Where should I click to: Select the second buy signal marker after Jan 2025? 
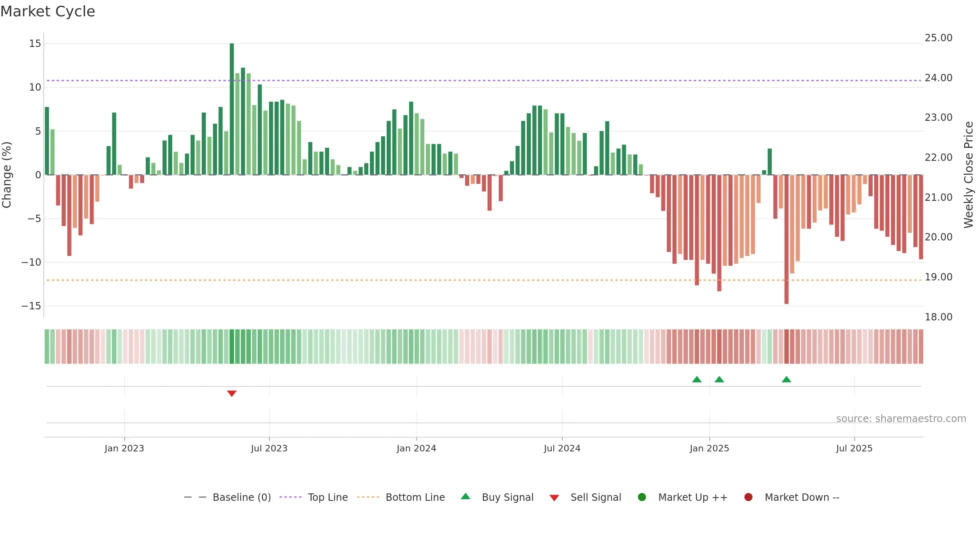click(719, 379)
